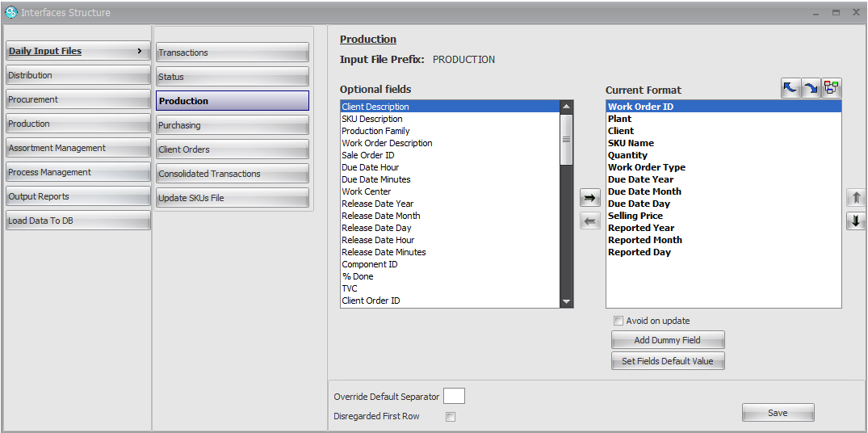The image size is (868, 433).
Task: Select Reported Day in Current Format
Action: 723,253
